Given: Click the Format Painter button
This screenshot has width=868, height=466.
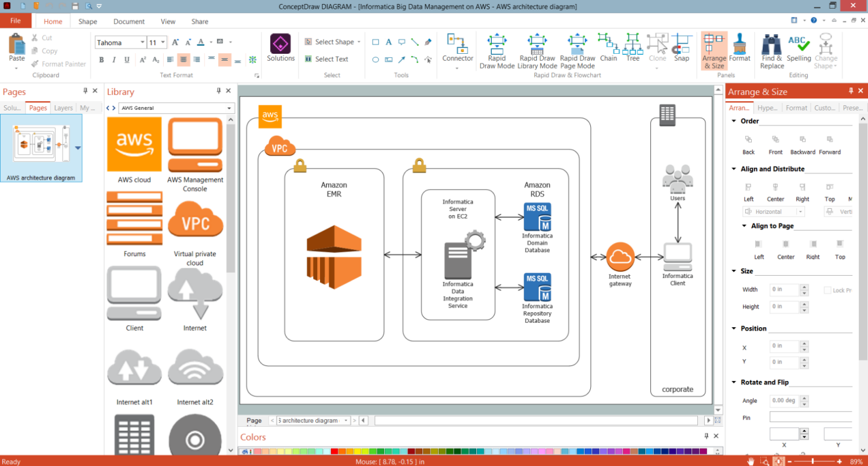Looking at the screenshot, I should (x=58, y=64).
